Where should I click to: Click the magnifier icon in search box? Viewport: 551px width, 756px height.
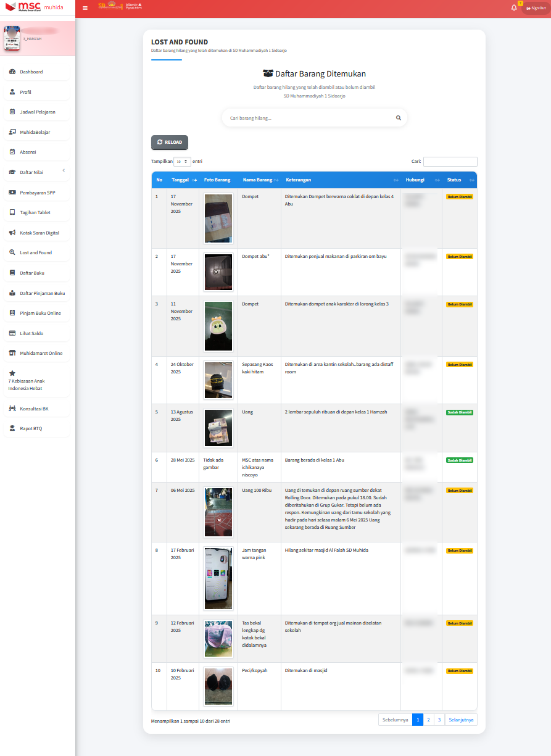pos(398,118)
